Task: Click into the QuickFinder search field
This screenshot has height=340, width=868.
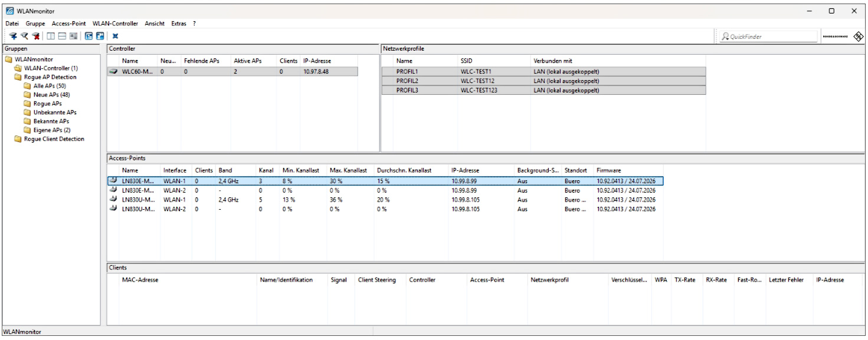Action: [767, 37]
